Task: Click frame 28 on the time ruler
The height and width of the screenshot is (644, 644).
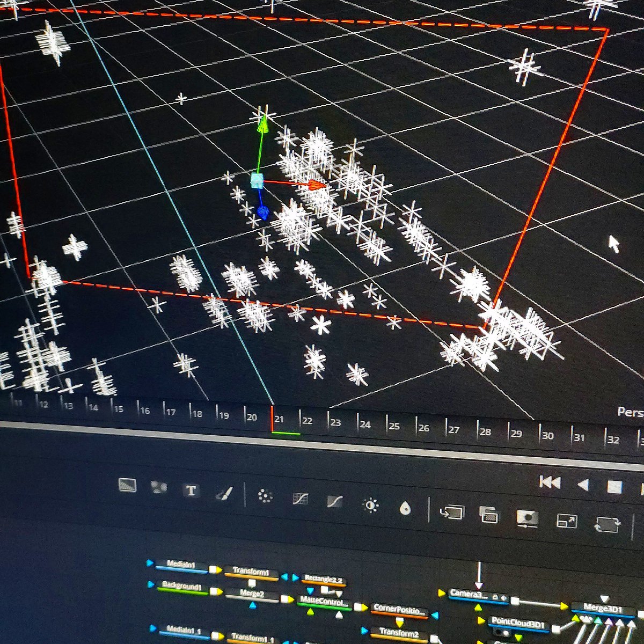Action: click(x=485, y=431)
